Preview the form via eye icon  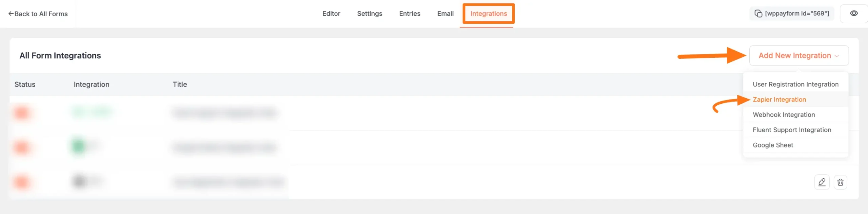[854, 14]
